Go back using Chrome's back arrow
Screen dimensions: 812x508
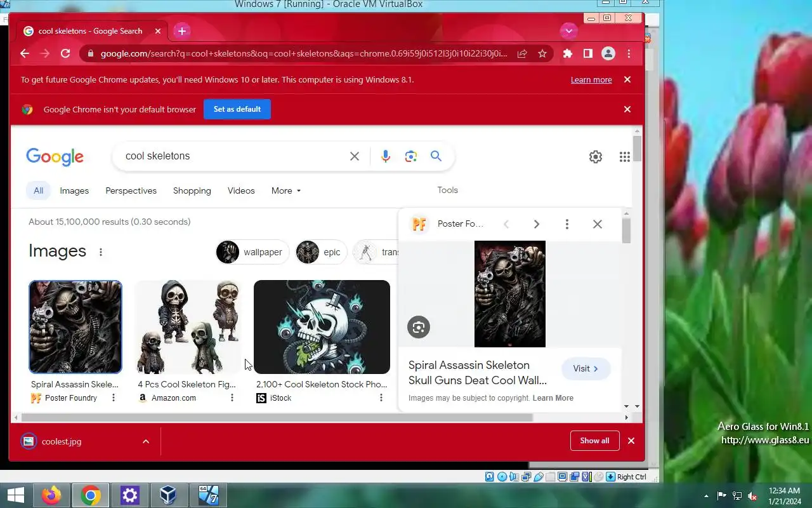click(25, 54)
